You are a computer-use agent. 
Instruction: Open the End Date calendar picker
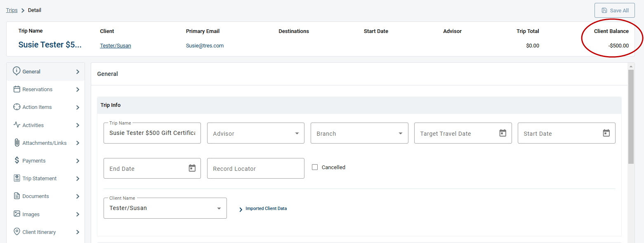point(191,168)
